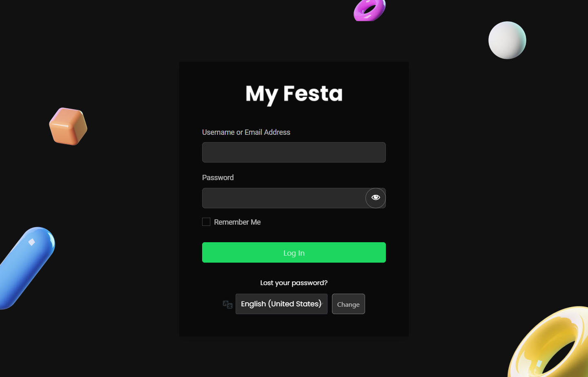The height and width of the screenshot is (377, 588).
Task: Focus the Password input field
Action: click(284, 198)
